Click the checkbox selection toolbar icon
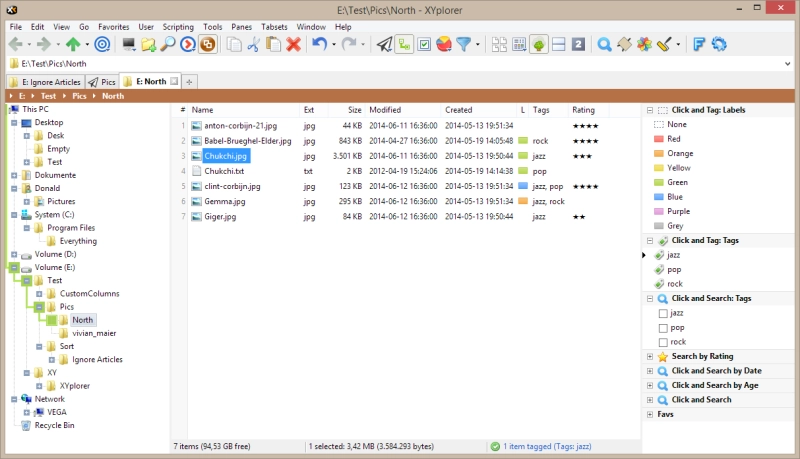Viewport: 800px width, 459px height. coord(424,44)
